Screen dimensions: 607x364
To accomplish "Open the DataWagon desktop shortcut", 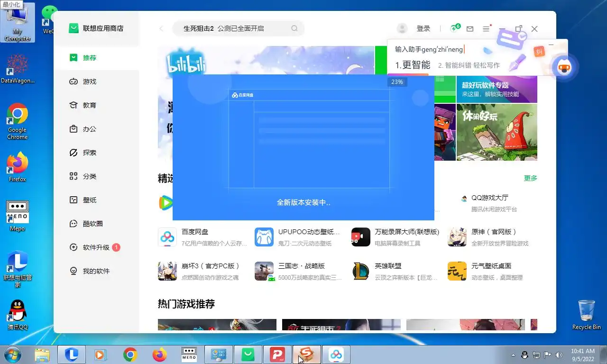I will (x=18, y=69).
